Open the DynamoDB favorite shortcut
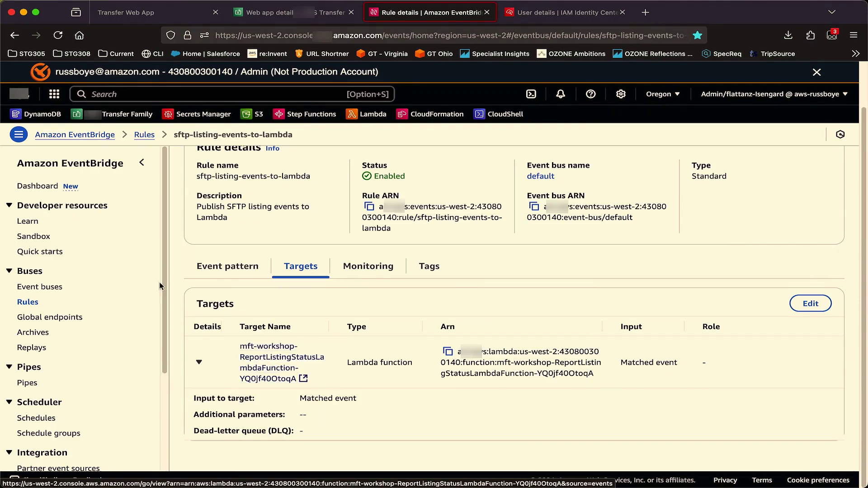The width and height of the screenshot is (868, 488). (x=36, y=114)
